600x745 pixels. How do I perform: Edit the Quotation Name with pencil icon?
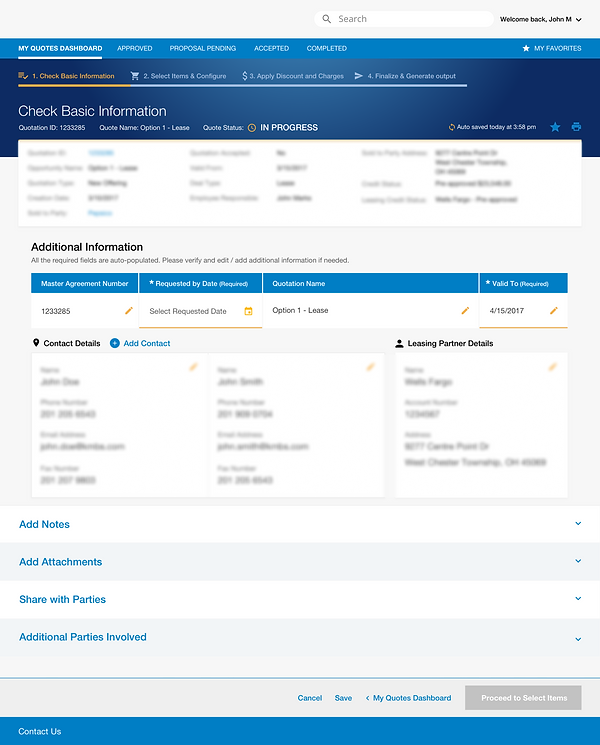point(465,311)
